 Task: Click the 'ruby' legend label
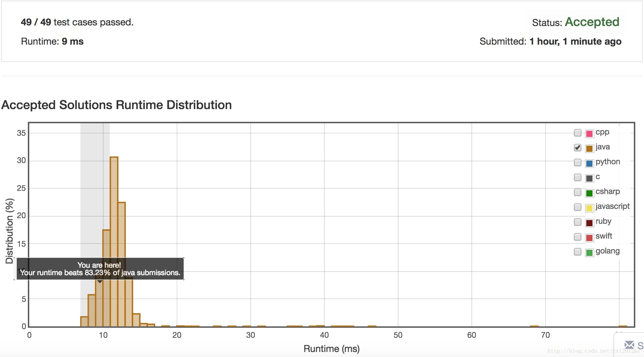(603, 221)
